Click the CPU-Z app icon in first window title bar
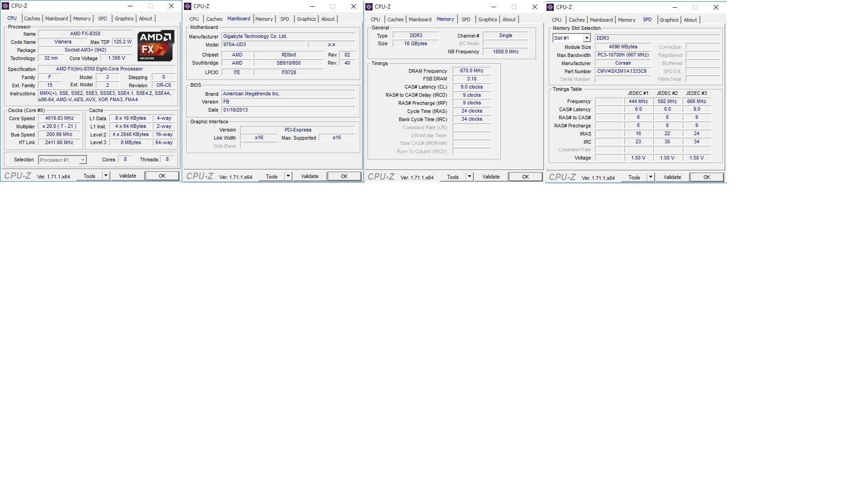This screenshot has width=868, height=488. [x=5, y=6]
